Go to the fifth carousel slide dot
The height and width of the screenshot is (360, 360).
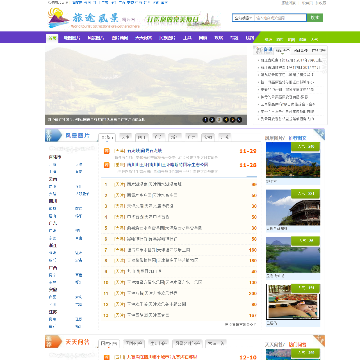click(233, 120)
